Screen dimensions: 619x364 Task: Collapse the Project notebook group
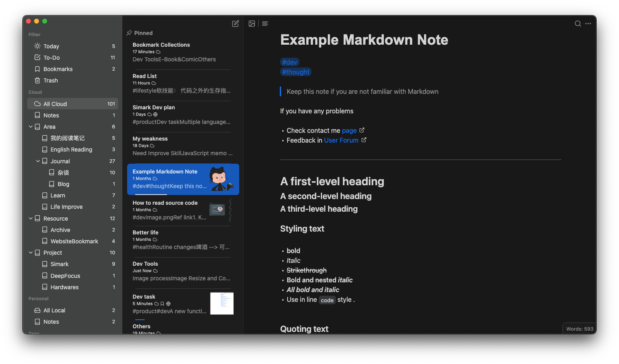click(x=30, y=252)
